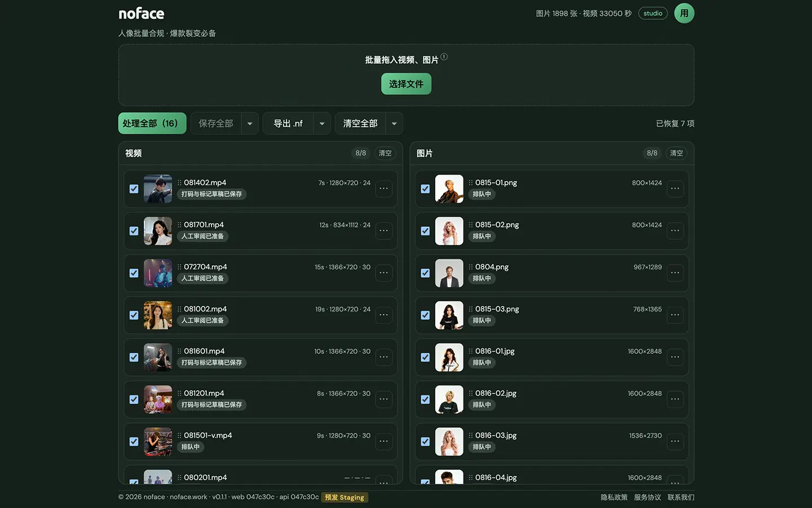
Task: Open more options for 0816-02.jpg
Action: tap(675, 399)
